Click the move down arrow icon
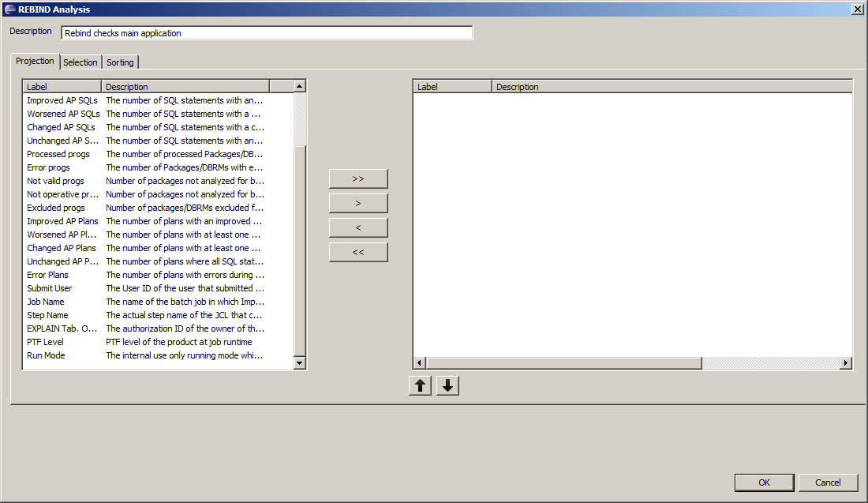This screenshot has height=503, width=868. point(447,386)
